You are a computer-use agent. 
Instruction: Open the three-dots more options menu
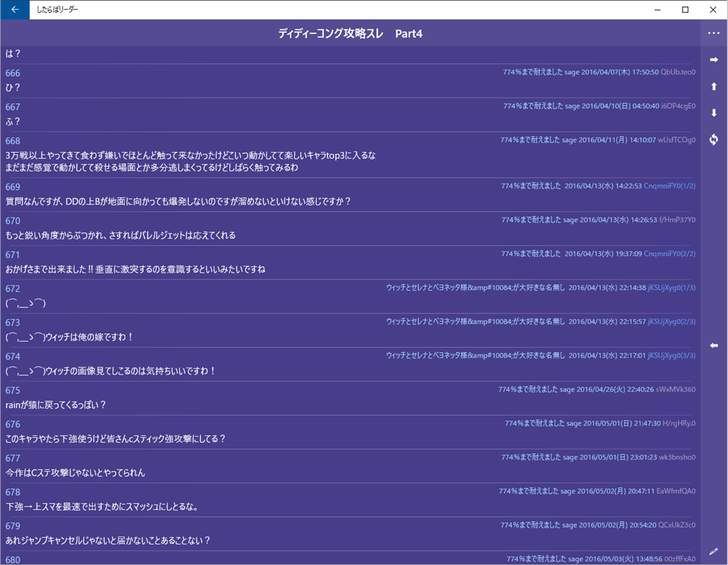click(x=713, y=33)
